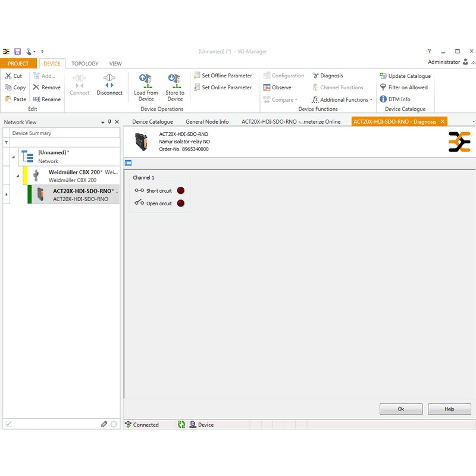This screenshot has height=476, width=476.
Task: Collapse the [Unnamed] Network tree node
Action: pos(13,157)
